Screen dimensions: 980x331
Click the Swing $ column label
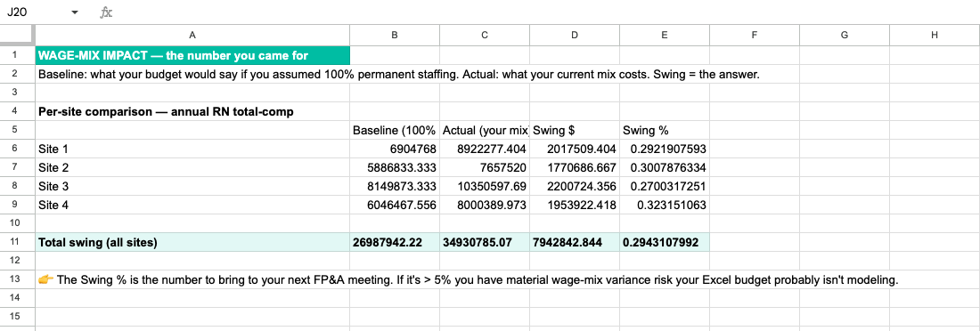(x=575, y=130)
